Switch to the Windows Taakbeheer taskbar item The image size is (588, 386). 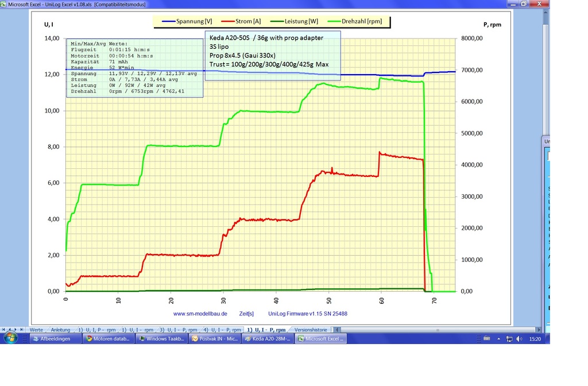click(161, 339)
